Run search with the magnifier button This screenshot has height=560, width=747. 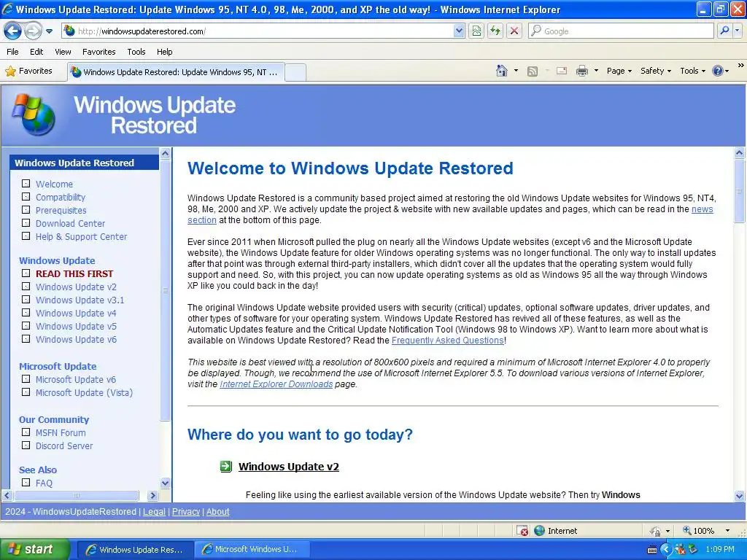tap(724, 31)
